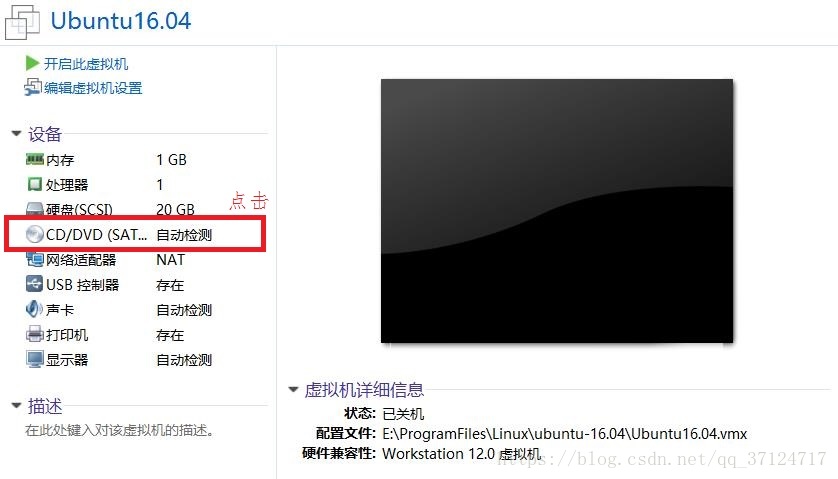Image resolution: width=838 pixels, height=479 pixels.
Task: Select the sound card (声卡) icon
Action: tap(34, 309)
